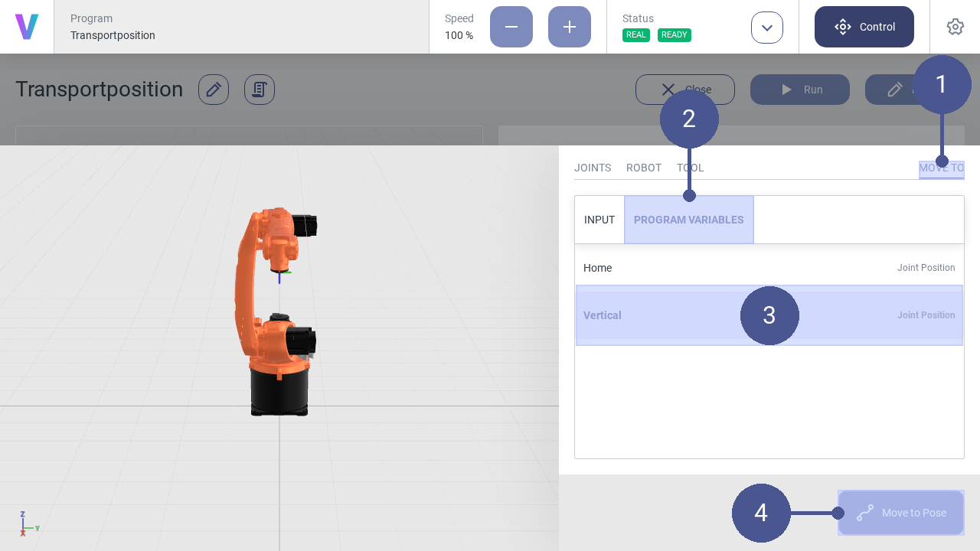980x551 pixels.
Task: Expand the Status dropdown chevron
Action: pos(766,28)
